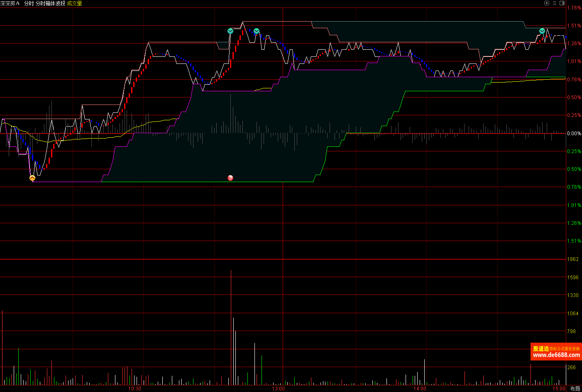This screenshot has height=392, width=582.
Task: Open the three-line list menu icon
Action: (555, 3)
